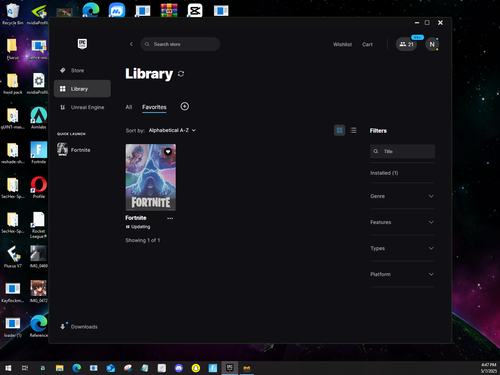This screenshot has width=500, height=375.
Task: Open Downloads in the sidebar
Action: pos(79,327)
